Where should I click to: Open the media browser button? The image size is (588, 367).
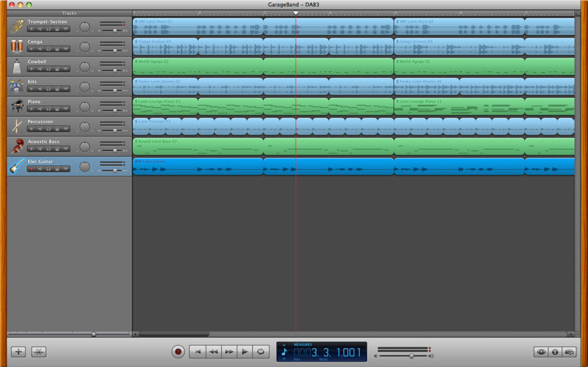pyautogui.click(x=569, y=351)
